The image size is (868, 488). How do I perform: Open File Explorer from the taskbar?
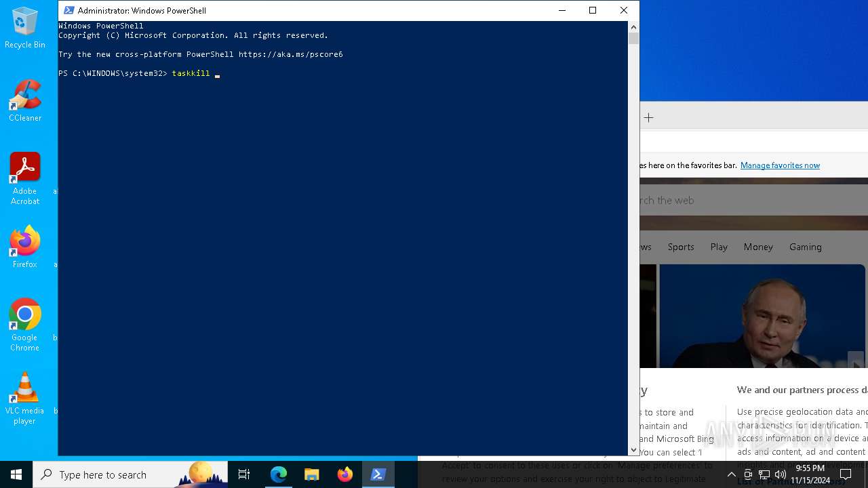tap(311, 474)
